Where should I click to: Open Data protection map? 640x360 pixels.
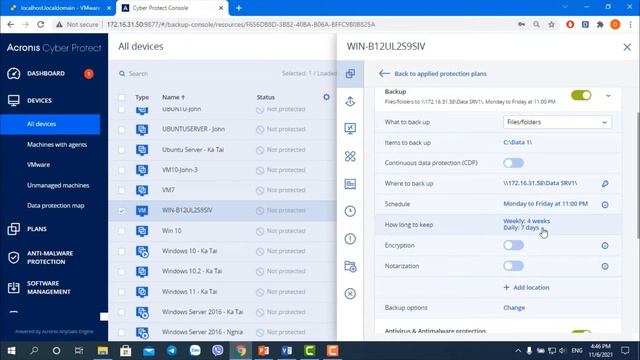click(56, 206)
